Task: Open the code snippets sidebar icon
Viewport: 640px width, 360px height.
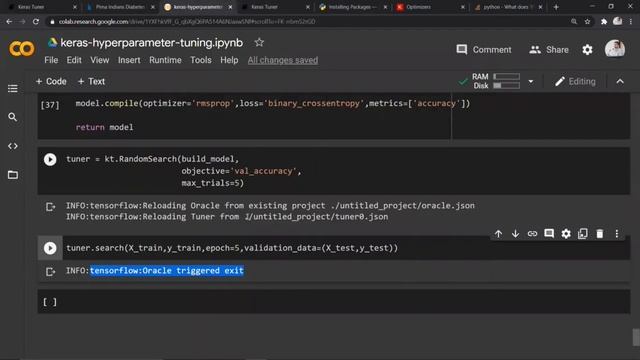Action: pyautogui.click(x=13, y=146)
